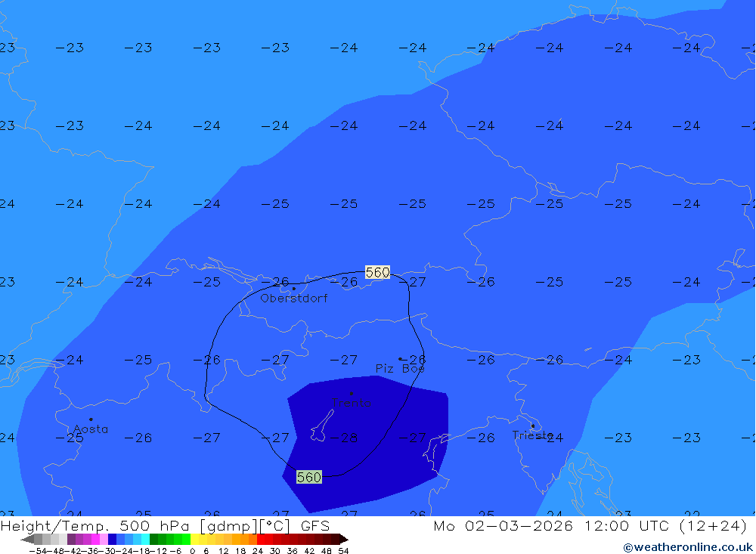Select the Oberstdorf city label
The height and width of the screenshot is (554, 756).
pos(294,299)
